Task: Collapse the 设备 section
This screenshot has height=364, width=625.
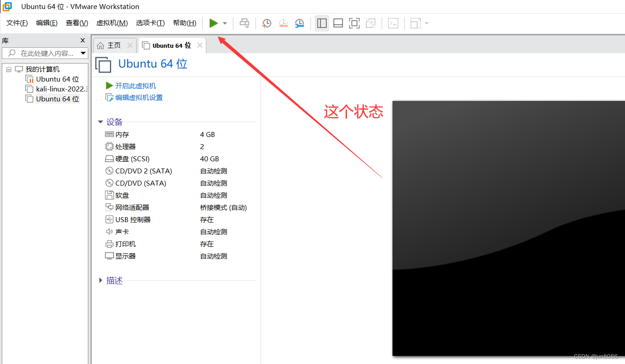Action: [100, 122]
